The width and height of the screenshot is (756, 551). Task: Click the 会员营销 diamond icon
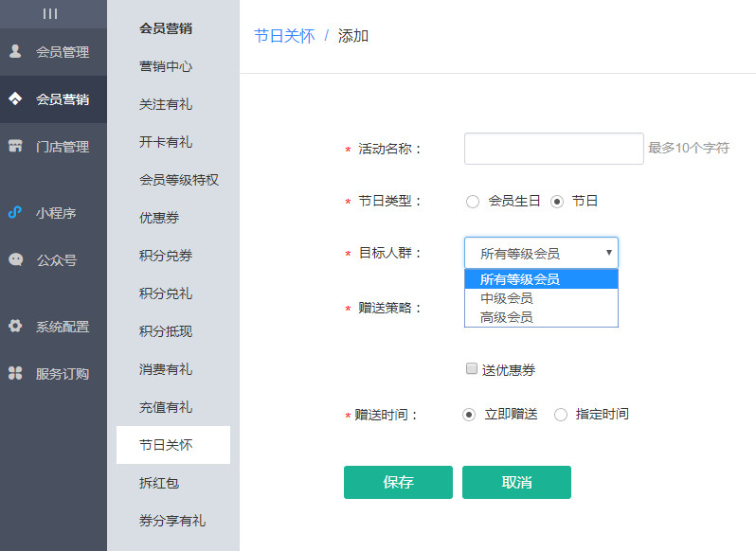click(x=15, y=99)
